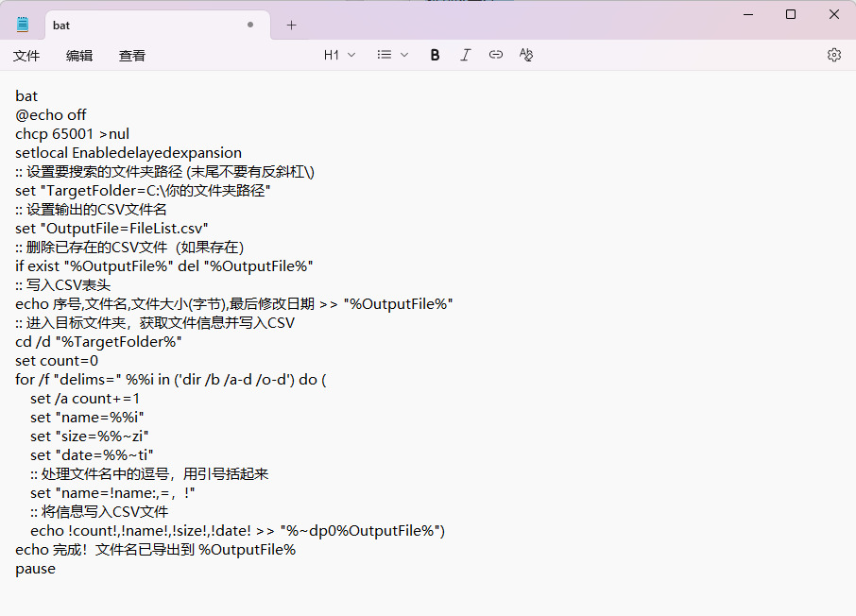Open the 编辑 menu
The width and height of the screenshot is (856, 616).
(79, 56)
